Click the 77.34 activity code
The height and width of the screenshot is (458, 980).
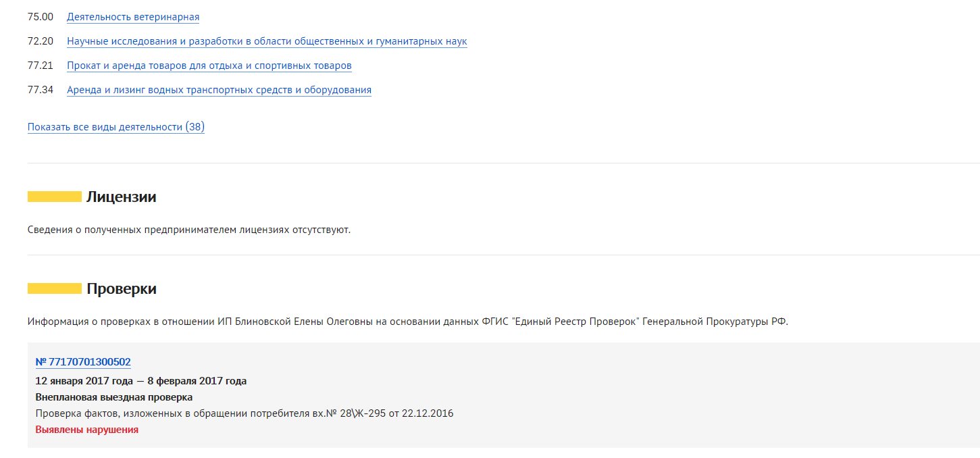coord(40,90)
